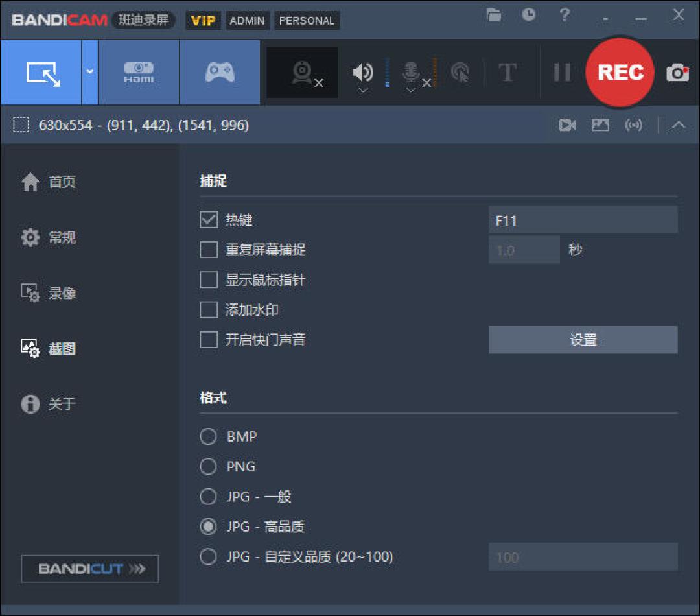Open help question mark icon
This screenshot has width=700, height=616.
pos(565,15)
